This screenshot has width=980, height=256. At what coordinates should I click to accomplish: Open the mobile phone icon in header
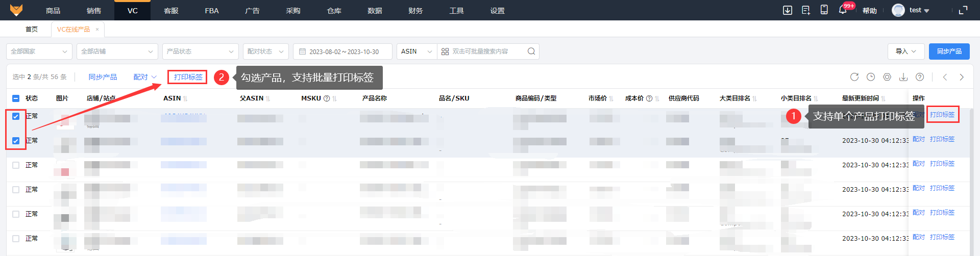(x=824, y=10)
